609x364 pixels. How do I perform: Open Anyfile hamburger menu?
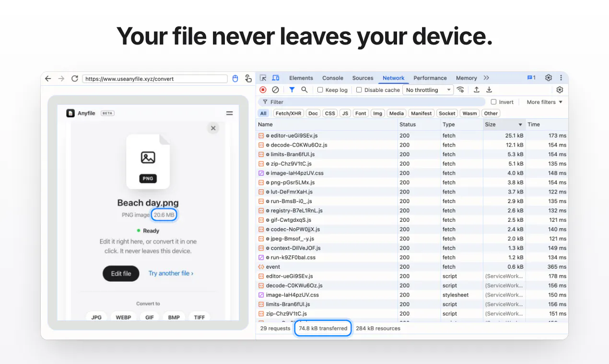229,114
